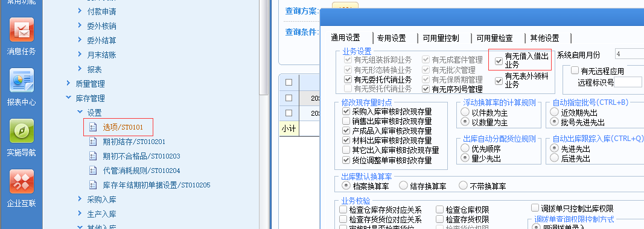Screen dimensions: 644x229
Task: Switch to the 可用量控制 tab
Action: click(441, 38)
